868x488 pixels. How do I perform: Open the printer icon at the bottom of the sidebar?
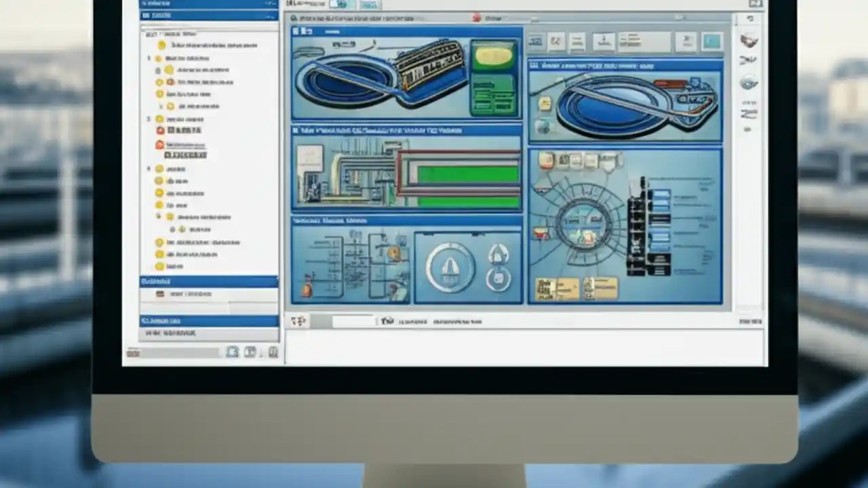pos(233,352)
